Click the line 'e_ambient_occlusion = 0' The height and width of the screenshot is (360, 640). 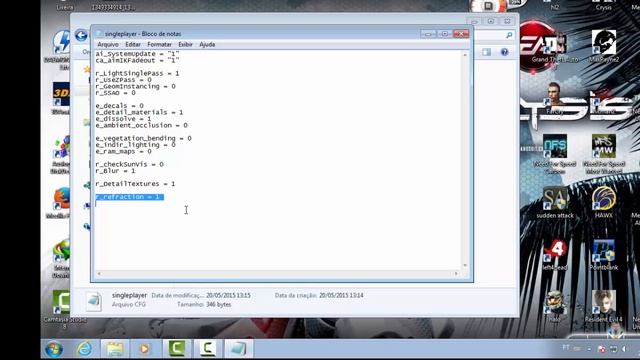[142, 125]
